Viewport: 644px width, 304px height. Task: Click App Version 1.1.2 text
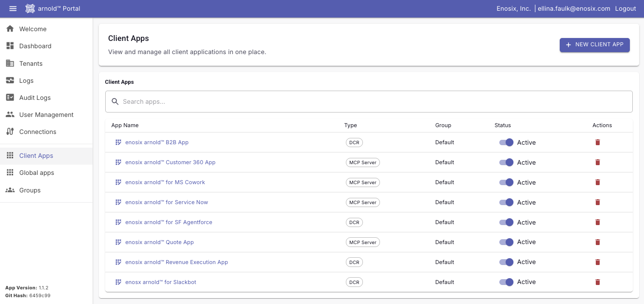[27, 287]
